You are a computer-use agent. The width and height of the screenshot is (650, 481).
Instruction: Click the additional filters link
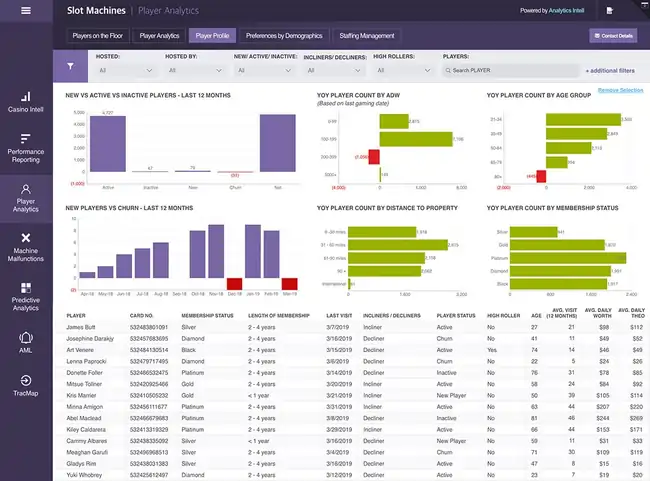pos(610,72)
